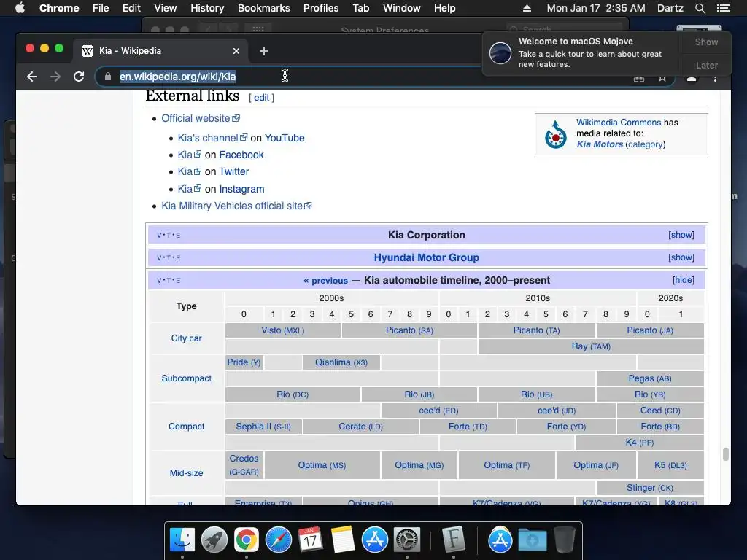Open Chrome's three-dot menu
The image size is (747, 560).
click(x=715, y=79)
